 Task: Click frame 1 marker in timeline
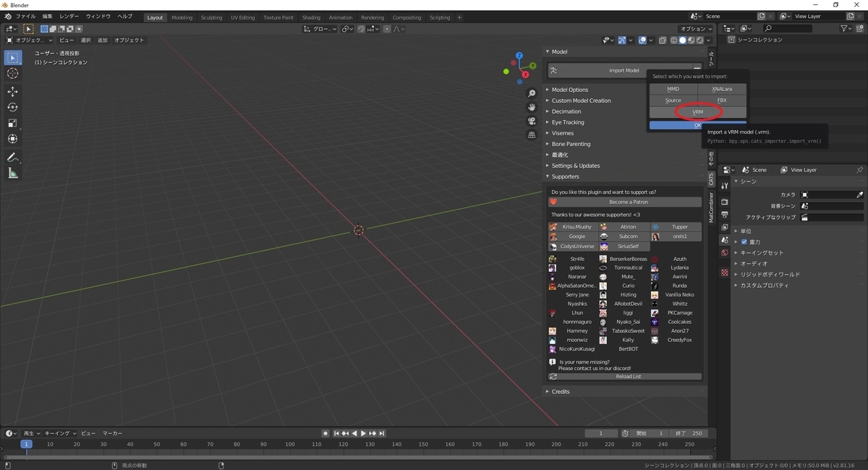[x=26, y=444]
